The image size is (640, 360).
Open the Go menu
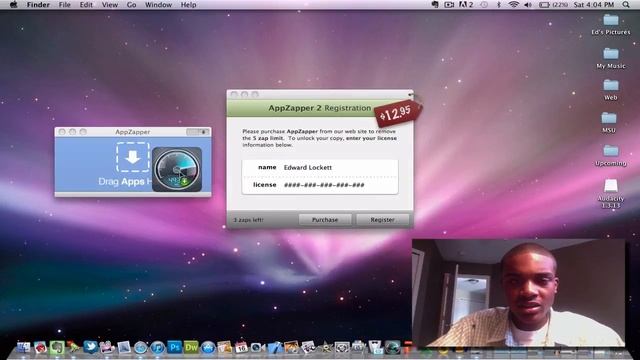(131, 5)
